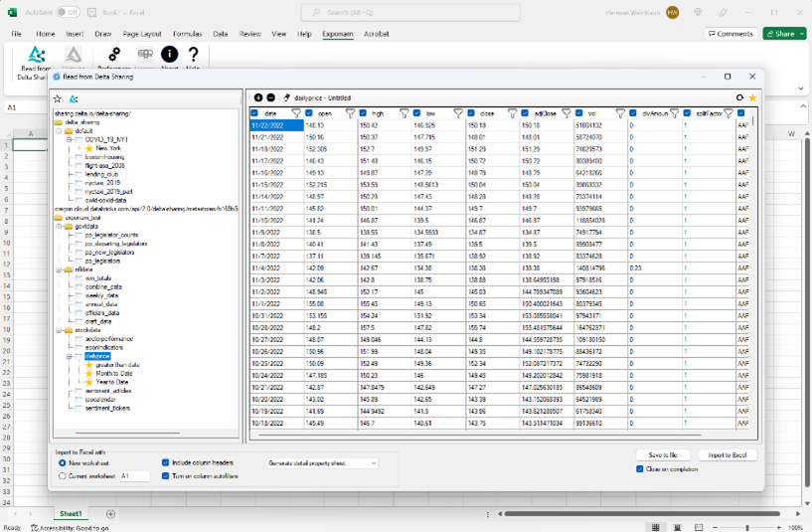Open the filter funnel for divAmount column
The width and height of the screenshot is (812, 532).
[674, 113]
